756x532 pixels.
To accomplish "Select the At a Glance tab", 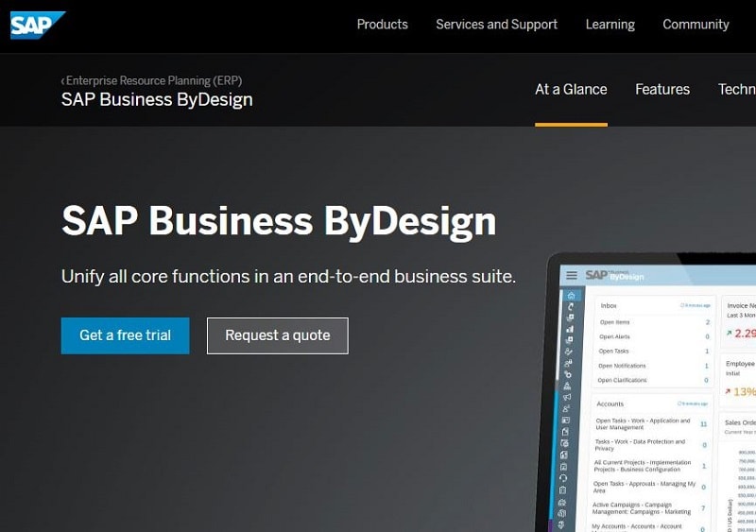I will point(571,89).
